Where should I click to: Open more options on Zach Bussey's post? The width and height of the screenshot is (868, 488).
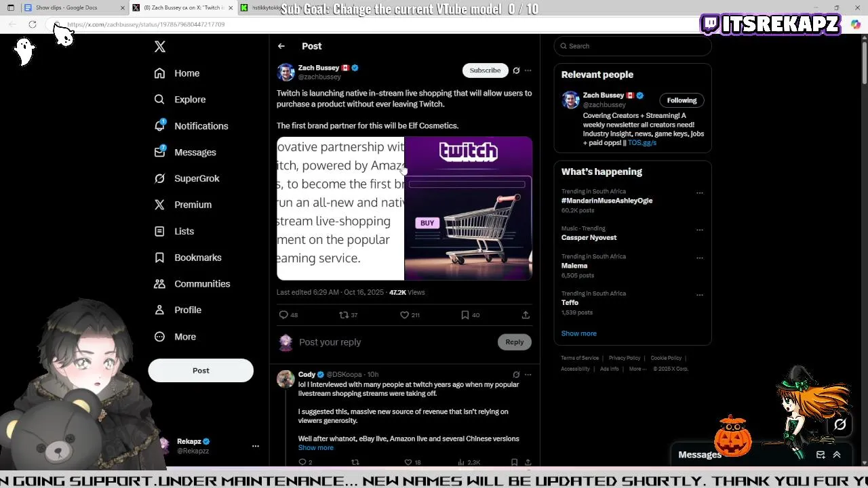point(528,70)
